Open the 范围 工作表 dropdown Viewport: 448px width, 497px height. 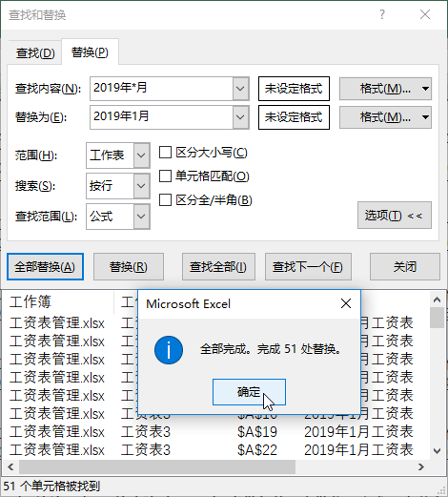tap(141, 155)
